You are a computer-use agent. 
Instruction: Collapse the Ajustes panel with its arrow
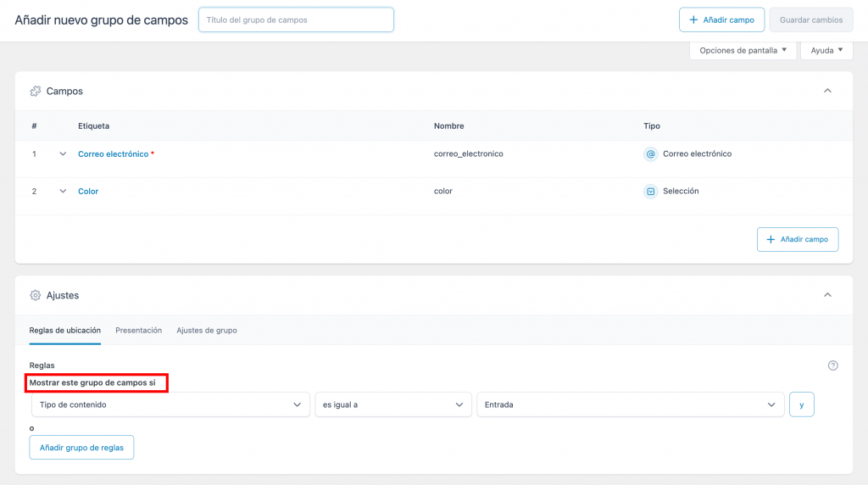pyautogui.click(x=827, y=295)
